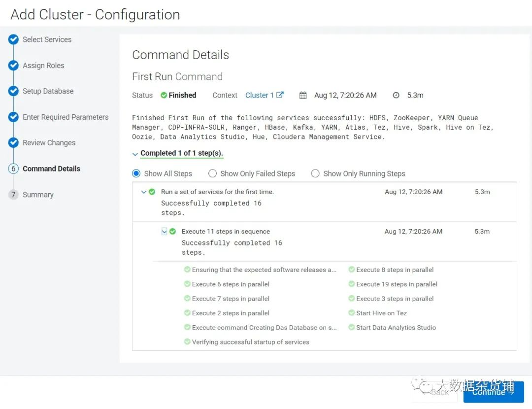The image size is (532, 409).
Task: Click check icon for Execute 7 steps in parallel
Action: (x=187, y=298)
